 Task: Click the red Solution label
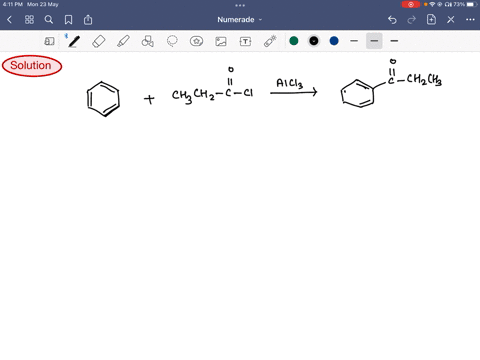coord(32,66)
